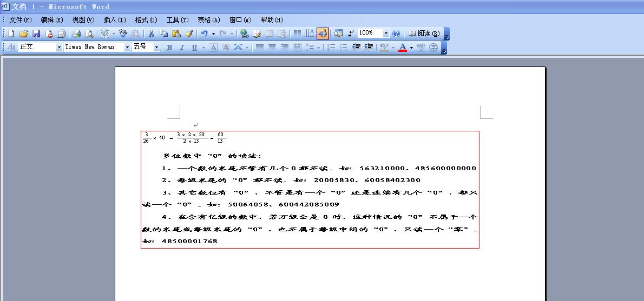The image size is (644, 301).
Task: Expand the undo history dropdown arrow
Action: [213, 34]
